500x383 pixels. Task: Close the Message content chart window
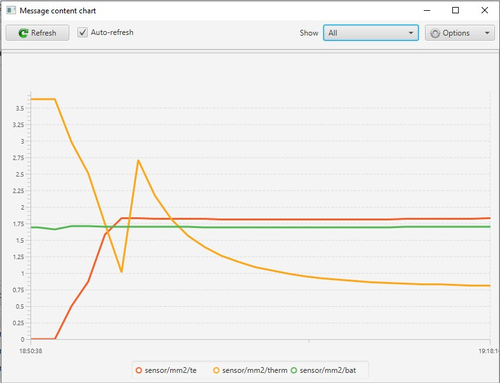(485, 11)
